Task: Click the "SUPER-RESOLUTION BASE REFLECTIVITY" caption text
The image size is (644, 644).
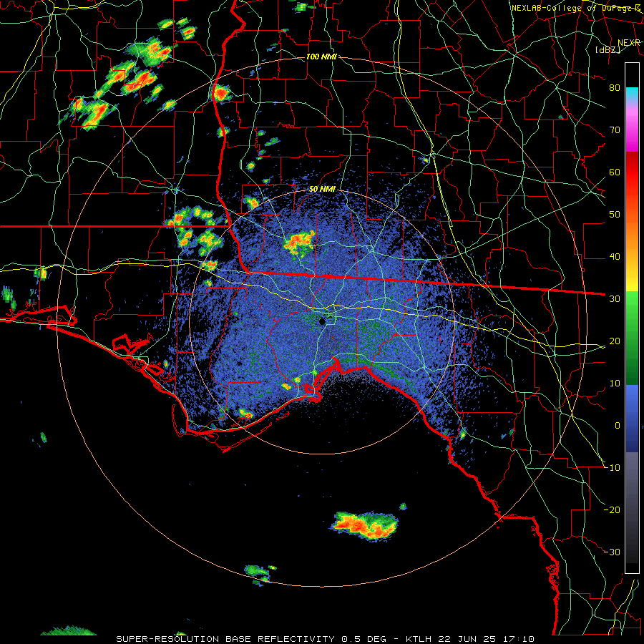Action: pyautogui.click(x=225, y=639)
